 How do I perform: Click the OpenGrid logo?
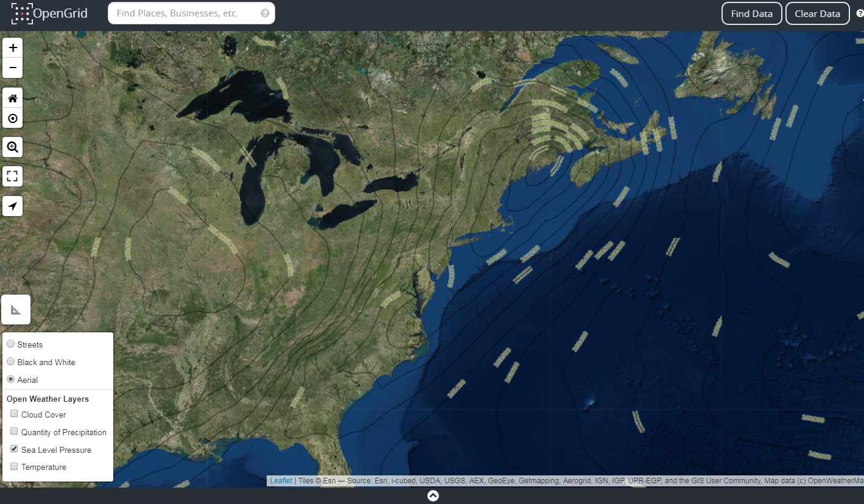click(x=49, y=13)
